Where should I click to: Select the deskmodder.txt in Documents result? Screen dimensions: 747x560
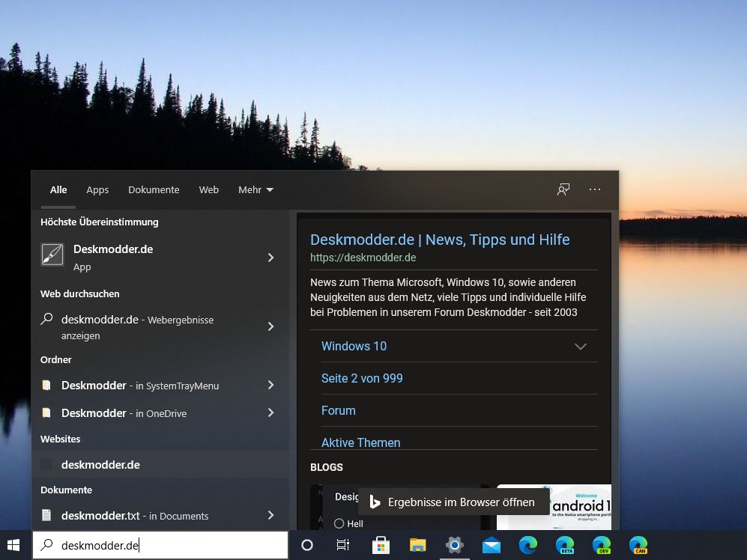[x=160, y=515]
